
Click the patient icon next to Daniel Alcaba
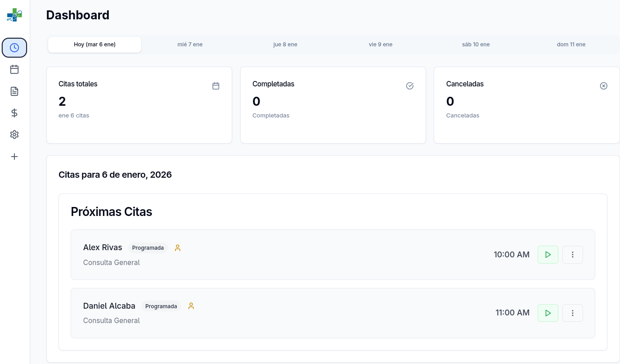pyautogui.click(x=191, y=306)
